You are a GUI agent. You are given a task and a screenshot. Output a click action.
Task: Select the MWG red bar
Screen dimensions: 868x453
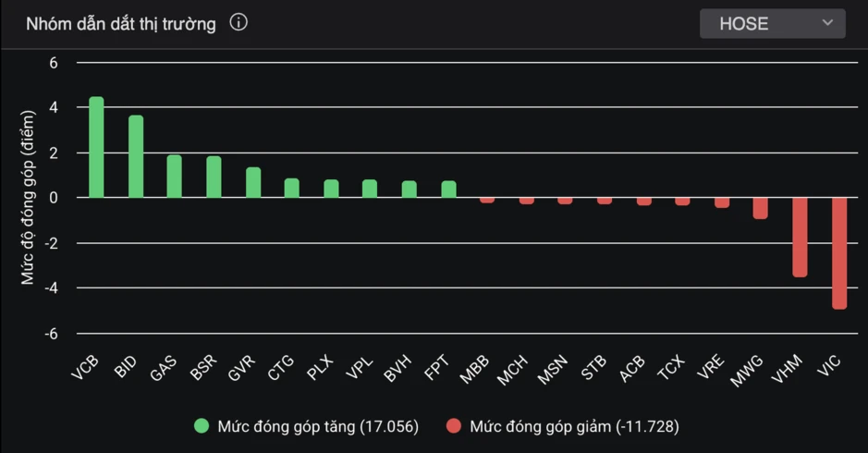pyautogui.click(x=761, y=208)
